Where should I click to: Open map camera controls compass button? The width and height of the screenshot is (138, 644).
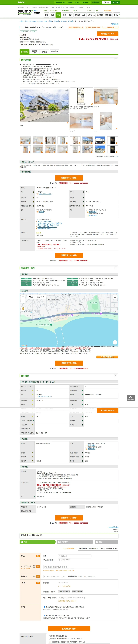click(115, 342)
